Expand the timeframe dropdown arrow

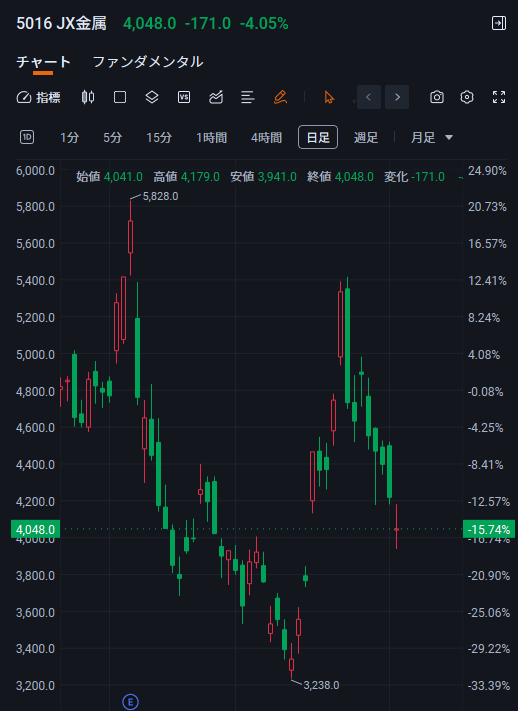pos(449,137)
